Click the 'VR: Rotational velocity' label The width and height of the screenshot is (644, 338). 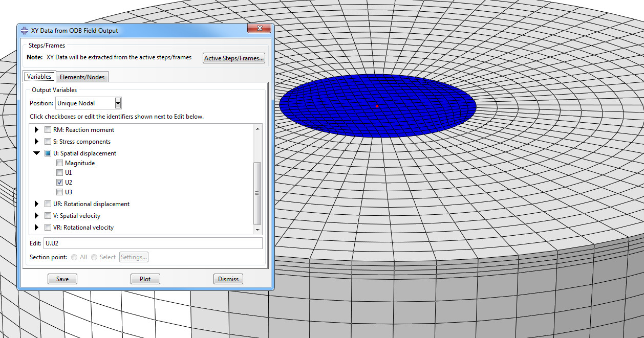(x=83, y=228)
